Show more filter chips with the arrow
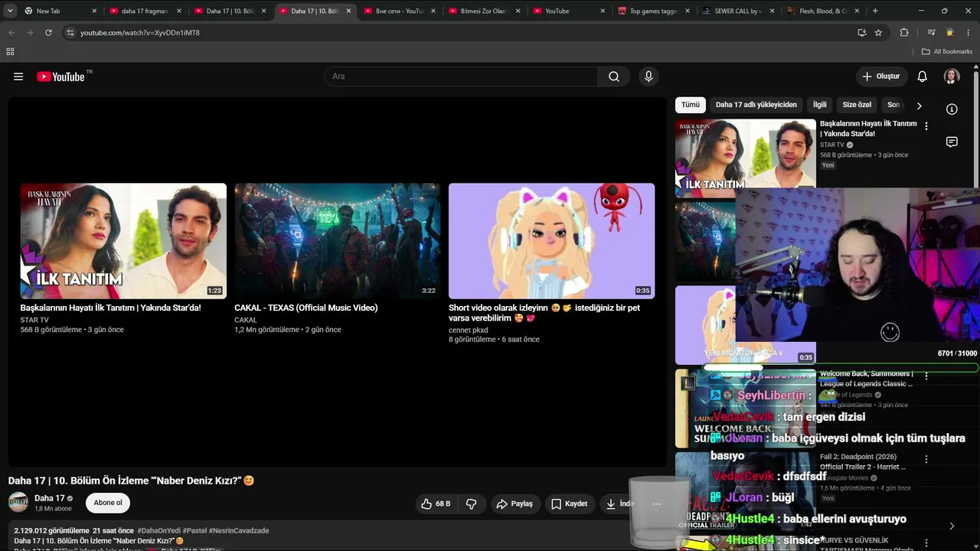Screen dimensions: 980x551 [920, 106]
